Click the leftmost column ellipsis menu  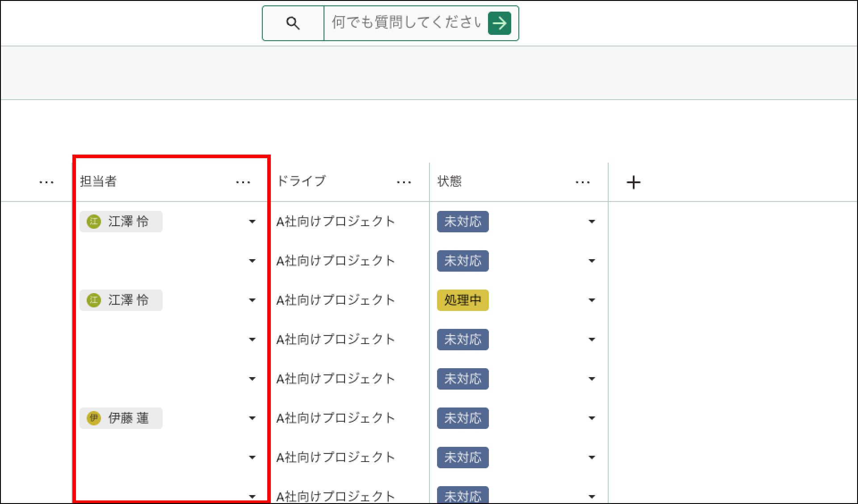click(x=46, y=182)
